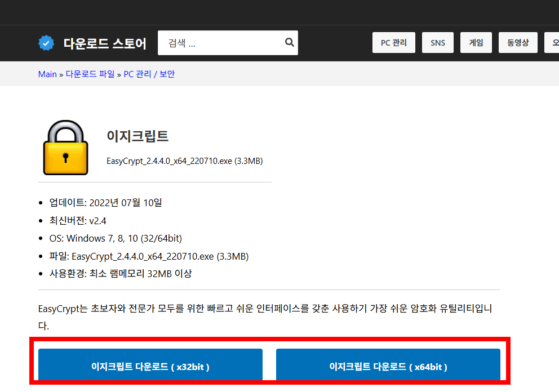Image resolution: width=559 pixels, height=392 pixels.
Task: Click the EasyCrypt description paragraph
Action: pos(265,317)
